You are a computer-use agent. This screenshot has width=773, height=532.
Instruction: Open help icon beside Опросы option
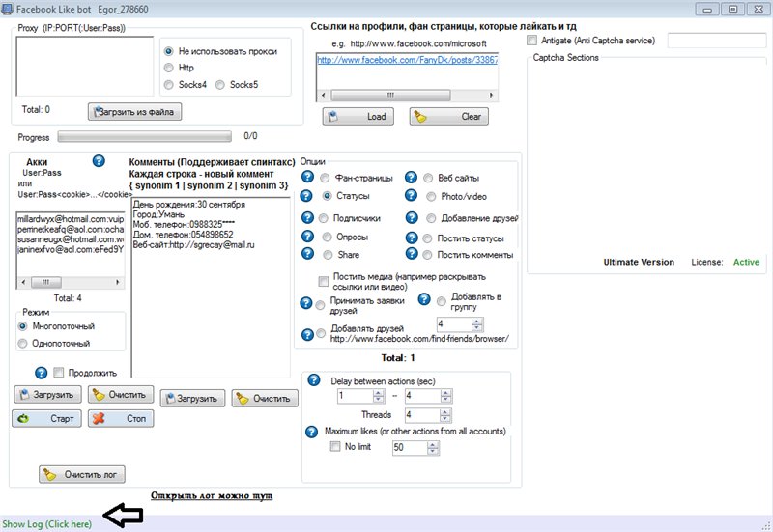coord(307,236)
